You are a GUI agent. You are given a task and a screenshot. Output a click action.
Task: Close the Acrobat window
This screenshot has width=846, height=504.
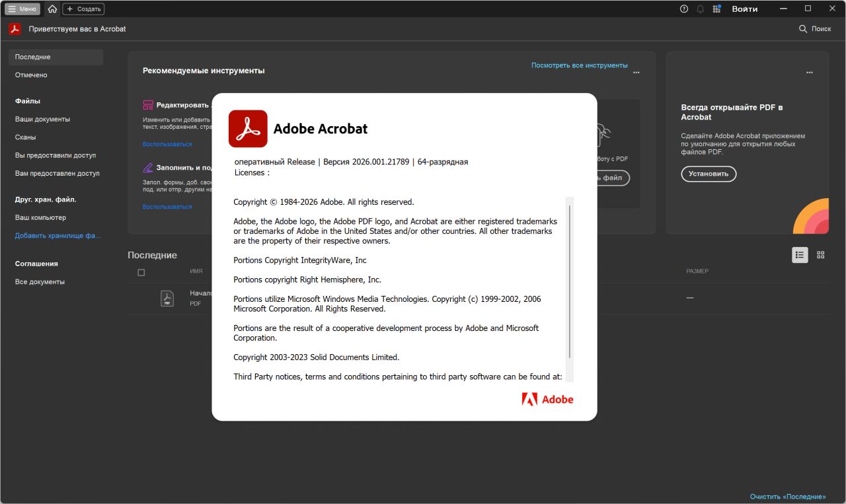point(831,9)
